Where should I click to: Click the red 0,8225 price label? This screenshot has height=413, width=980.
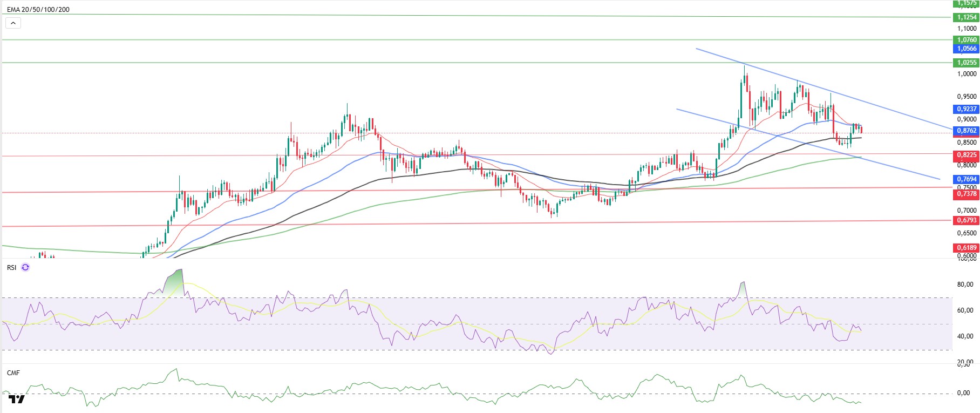966,155
